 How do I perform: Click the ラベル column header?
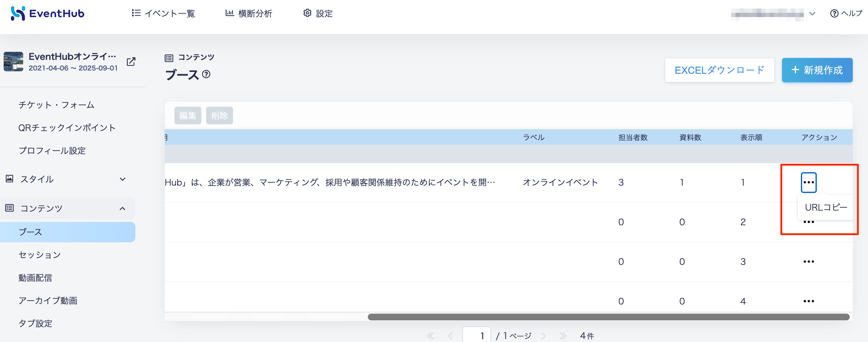click(x=533, y=137)
